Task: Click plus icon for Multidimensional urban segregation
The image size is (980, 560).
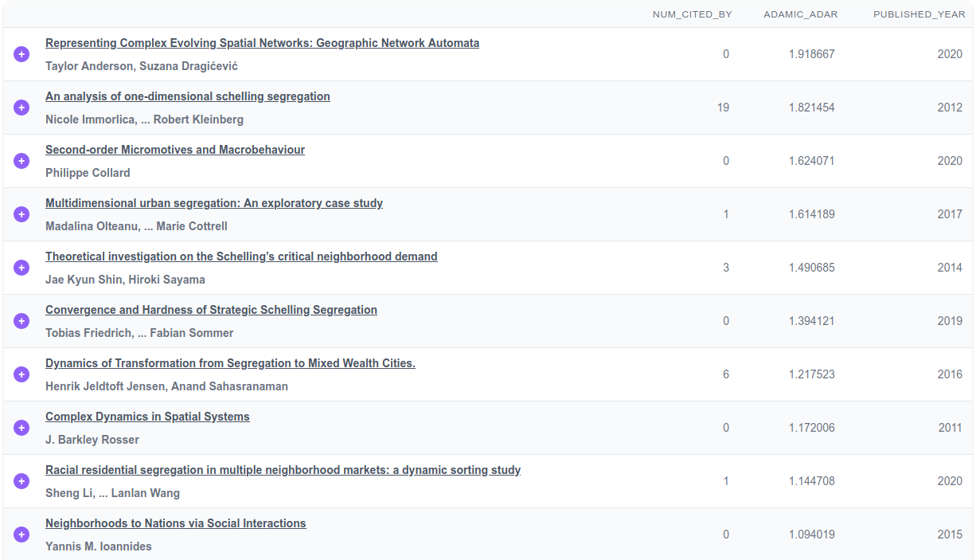Action: coord(21,214)
